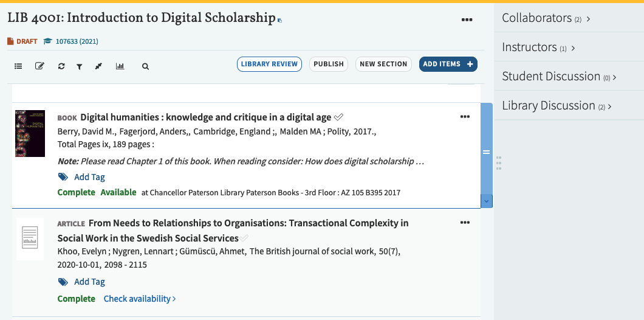Screen dimensions: 644x320
Task: Open the reading list options ellipsis menu
Action: [467, 20]
